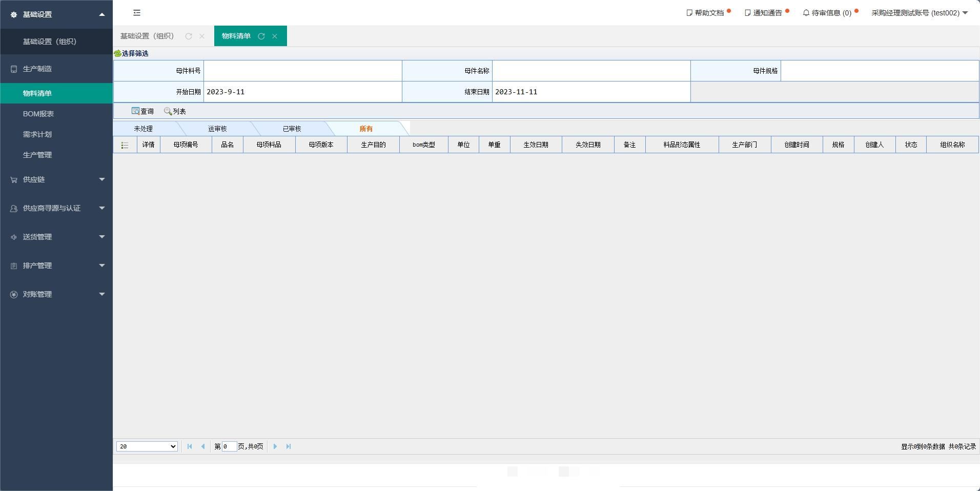Expand the 送货管理 menu arrow

pos(102,237)
